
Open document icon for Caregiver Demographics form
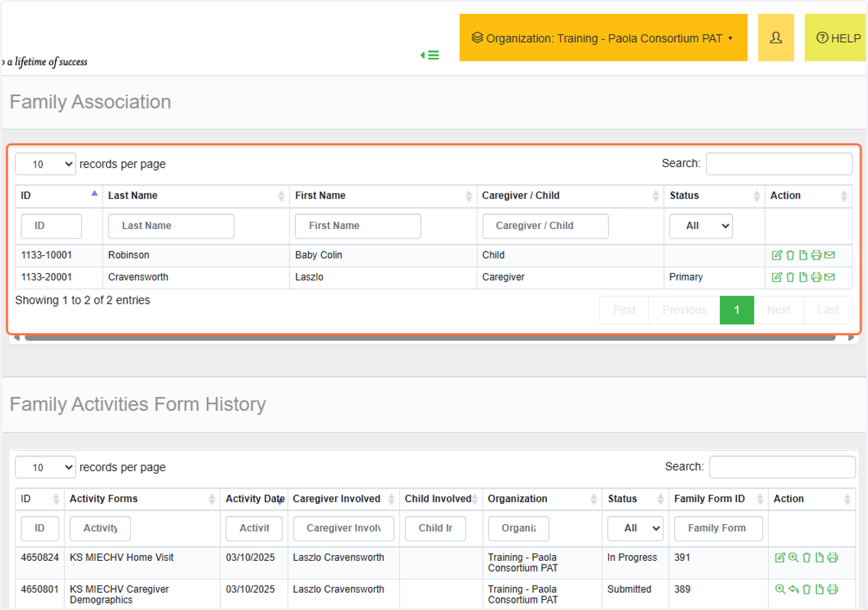point(820,590)
